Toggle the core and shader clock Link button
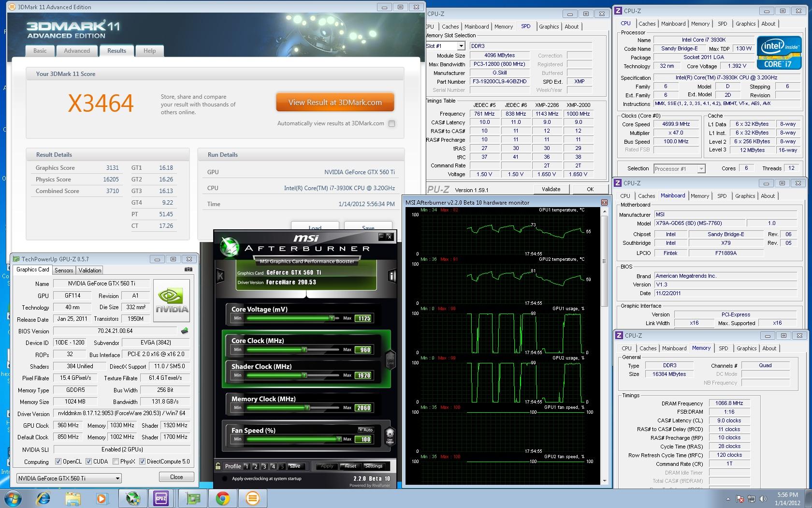This screenshot has height=508, width=812. (391, 359)
